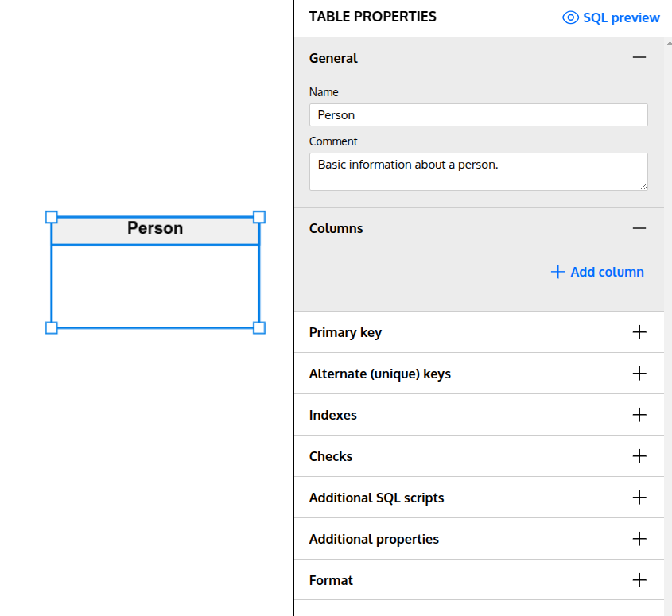Select the Person table header on canvas

(154, 228)
